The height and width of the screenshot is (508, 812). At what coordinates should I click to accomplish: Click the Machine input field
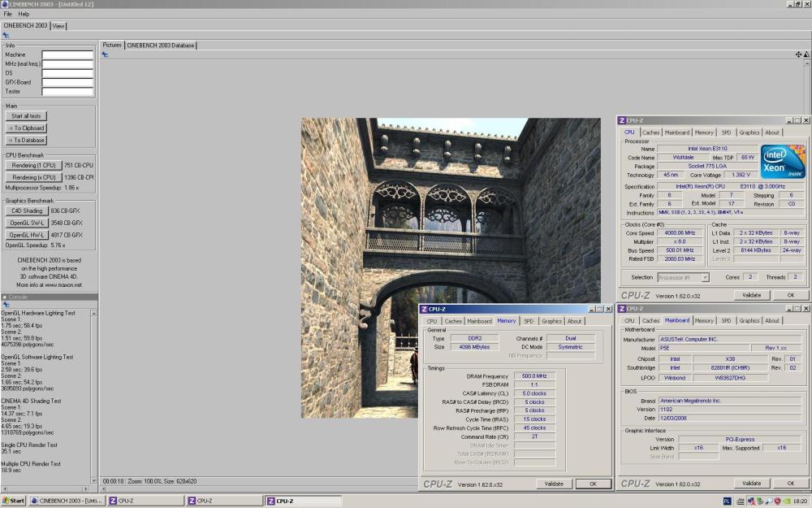coord(67,54)
